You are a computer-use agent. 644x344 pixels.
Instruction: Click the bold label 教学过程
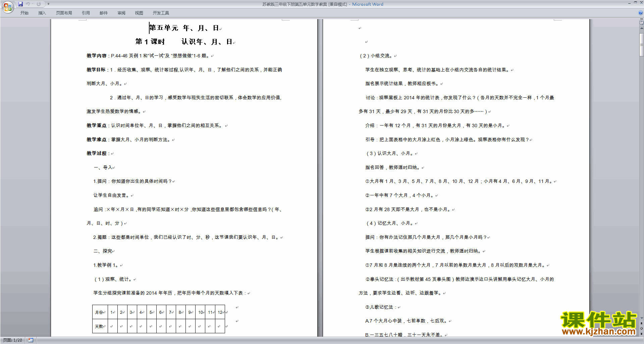[97, 153]
